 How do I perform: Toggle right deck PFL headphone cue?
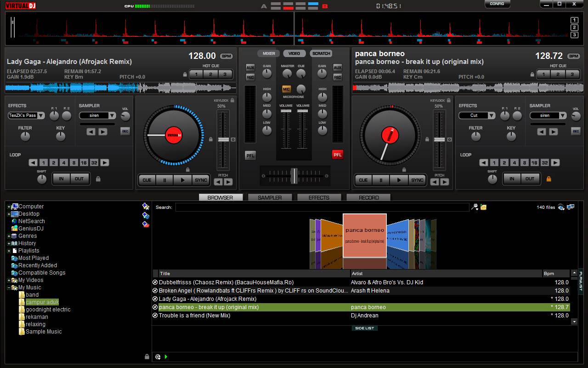[x=338, y=155]
